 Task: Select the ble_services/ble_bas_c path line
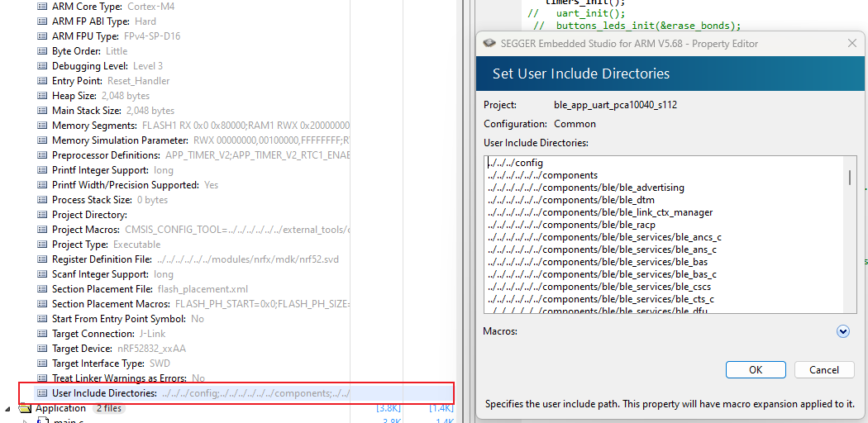click(603, 274)
